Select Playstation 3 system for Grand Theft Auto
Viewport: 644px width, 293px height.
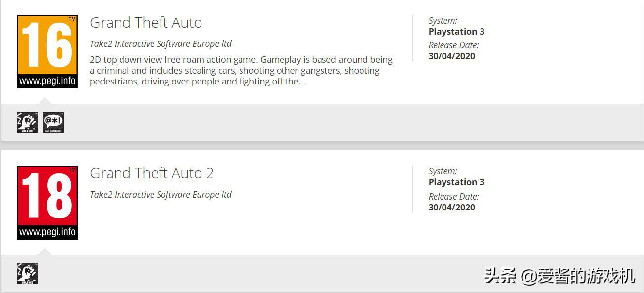(x=456, y=32)
